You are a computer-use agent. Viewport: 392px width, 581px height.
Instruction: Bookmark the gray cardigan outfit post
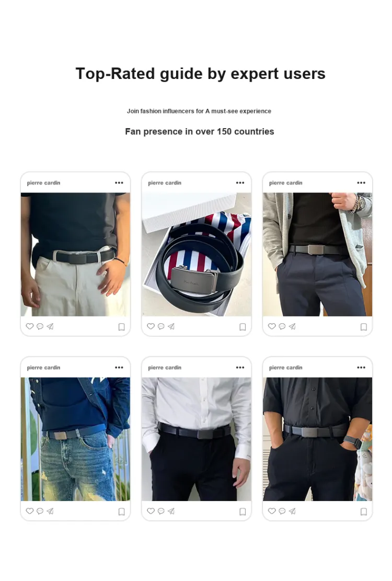pyautogui.click(x=363, y=327)
